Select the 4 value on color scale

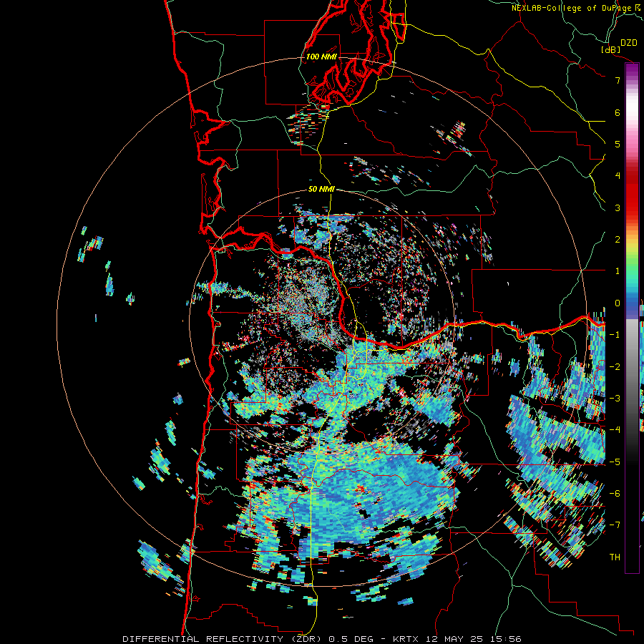click(x=618, y=176)
